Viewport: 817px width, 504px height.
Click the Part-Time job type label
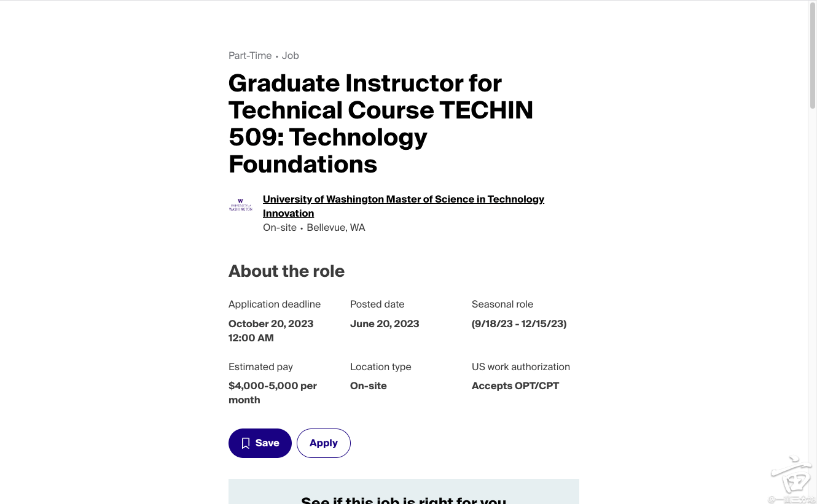pos(250,55)
